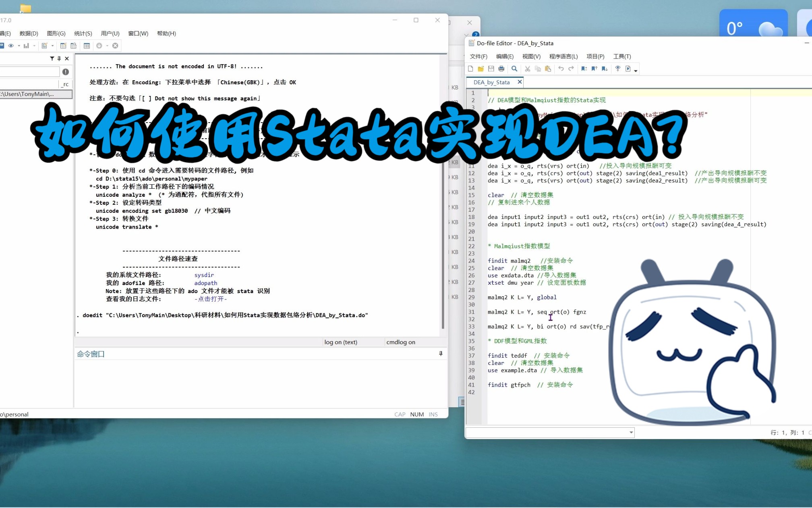
Task: Click Find magnifier icon in Do-file Editor
Action: (514, 69)
